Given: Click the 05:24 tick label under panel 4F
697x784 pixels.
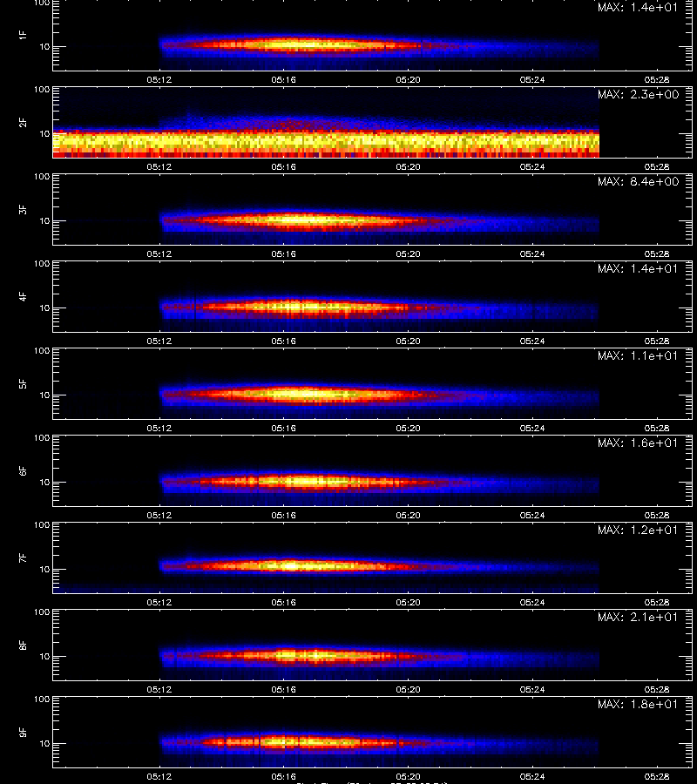Looking at the screenshot, I should click(532, 341).
